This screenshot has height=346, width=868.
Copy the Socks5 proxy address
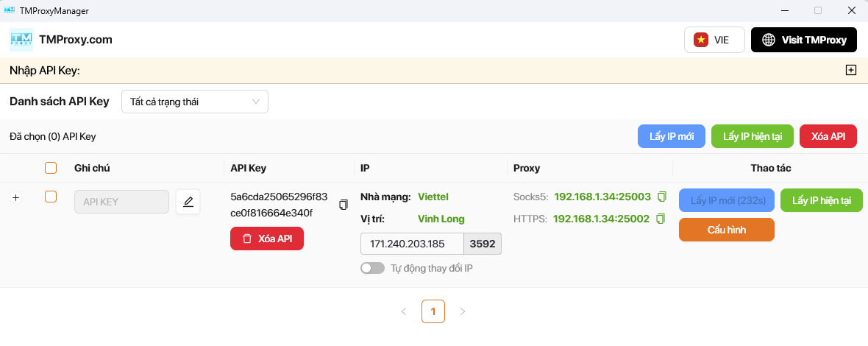pyautogui.click(x=661, y=197)
